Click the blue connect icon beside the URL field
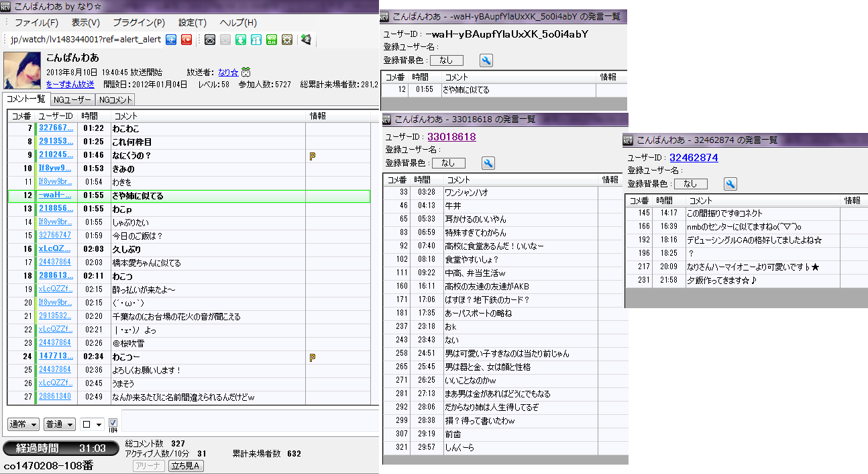 (x=171, y=40)
